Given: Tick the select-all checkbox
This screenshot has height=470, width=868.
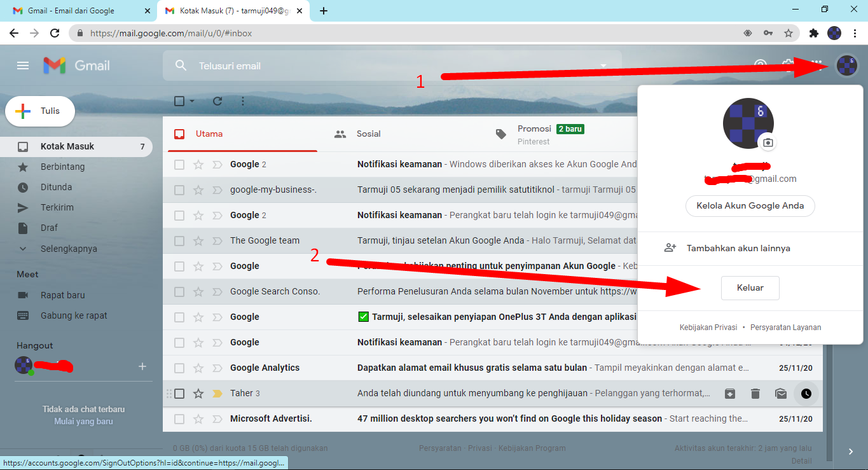Looking at the screenshot, I should click(179, 101).
